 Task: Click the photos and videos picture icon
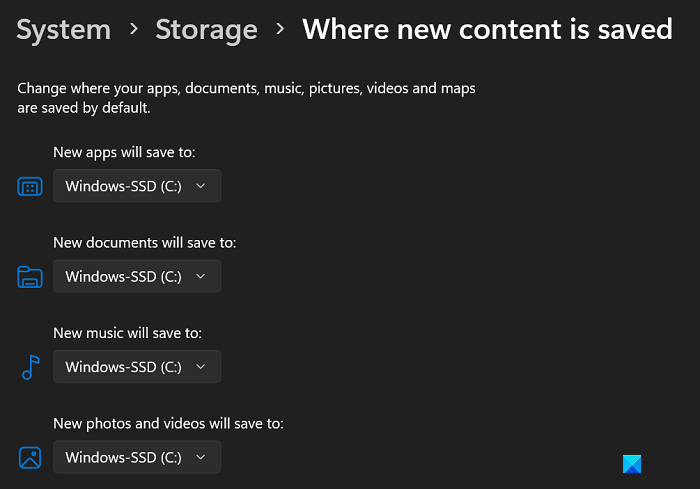point(30,457)
